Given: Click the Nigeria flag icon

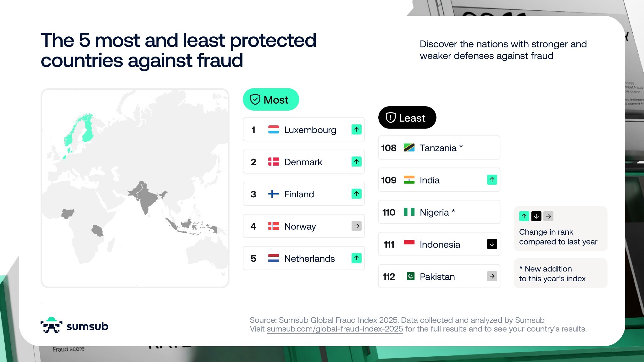Looking at the screenshot, I should pos(409,212).
